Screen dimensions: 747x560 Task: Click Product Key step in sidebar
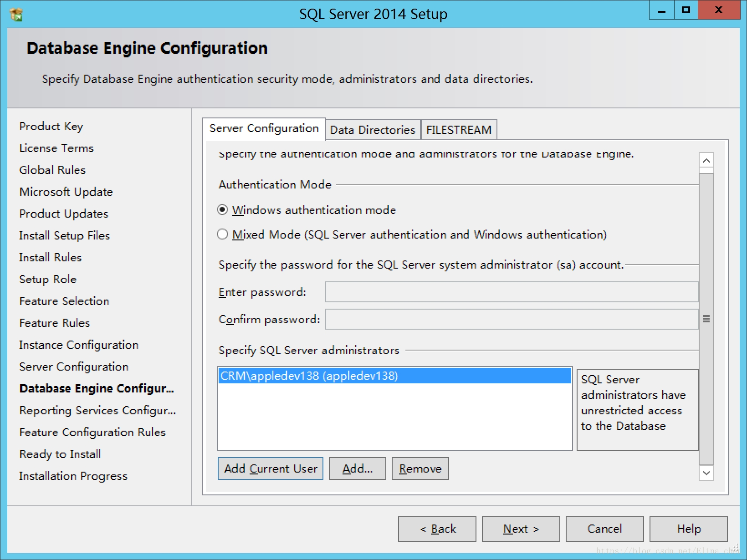pos(51,127)
